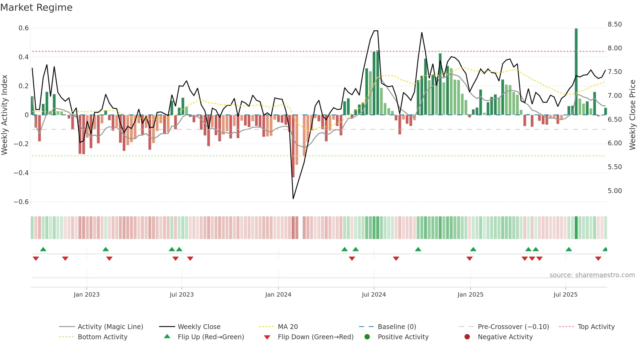Click the rightmost flip-up marker at chart edge
The width and height of the screenshot is (644, 362).
click(605, 249)
